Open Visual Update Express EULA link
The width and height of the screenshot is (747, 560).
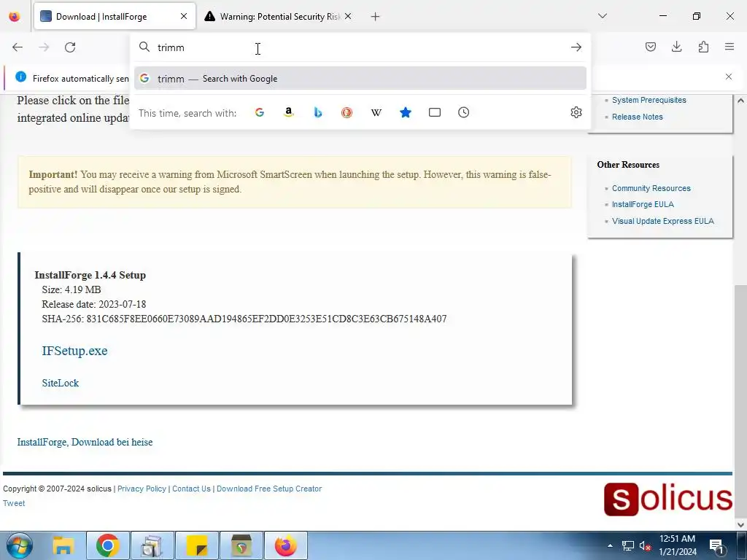662,221
